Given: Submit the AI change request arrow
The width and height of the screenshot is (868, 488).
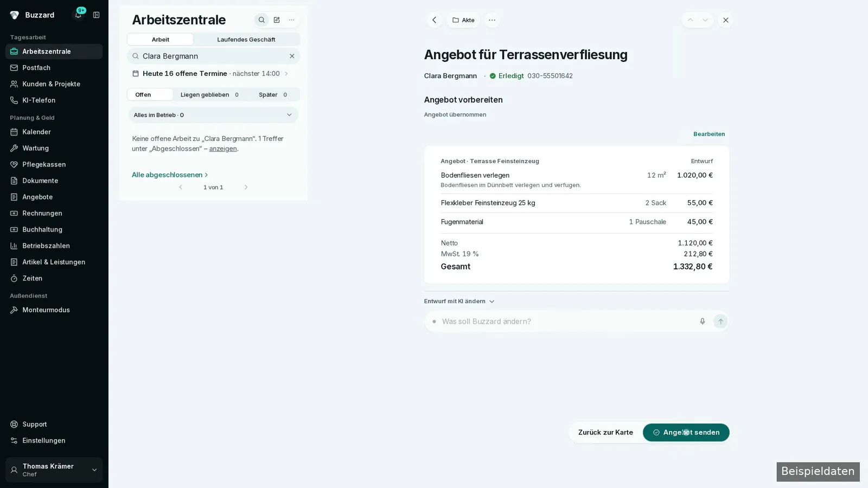Looking at the screenshot, I should (x=720, y=322).
